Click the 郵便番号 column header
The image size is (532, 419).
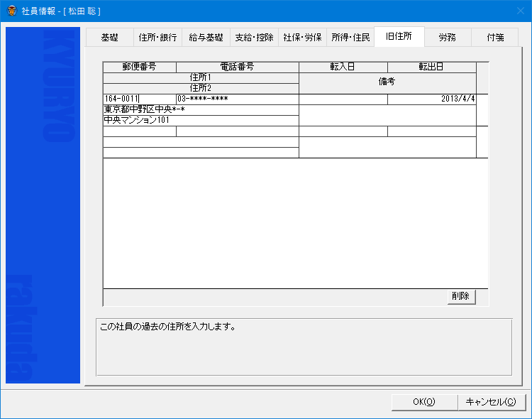(x=140, y=67)
